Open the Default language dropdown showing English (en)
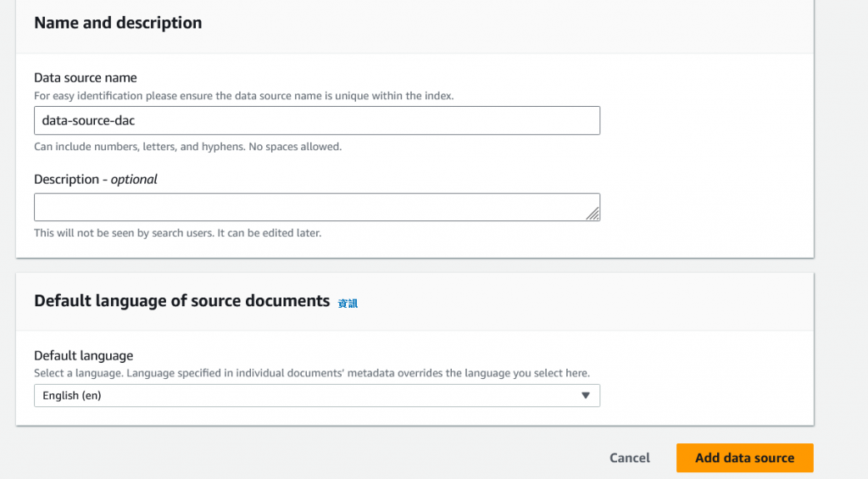The image size is (868, 479). click(317, 395)
